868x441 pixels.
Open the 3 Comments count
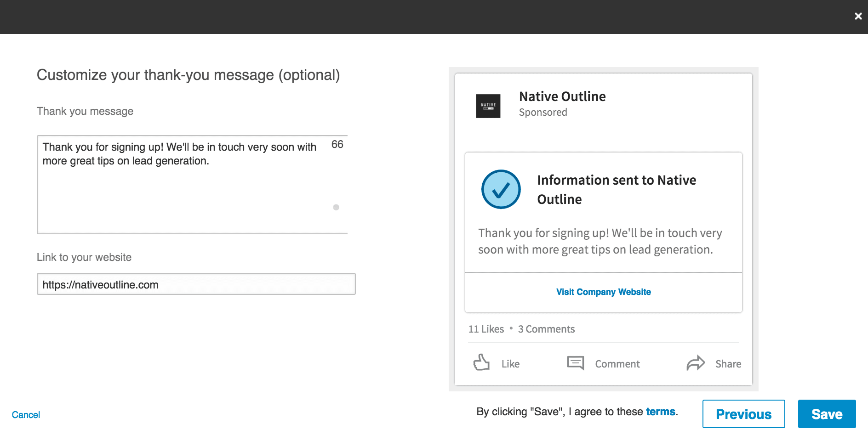[546, 329]
